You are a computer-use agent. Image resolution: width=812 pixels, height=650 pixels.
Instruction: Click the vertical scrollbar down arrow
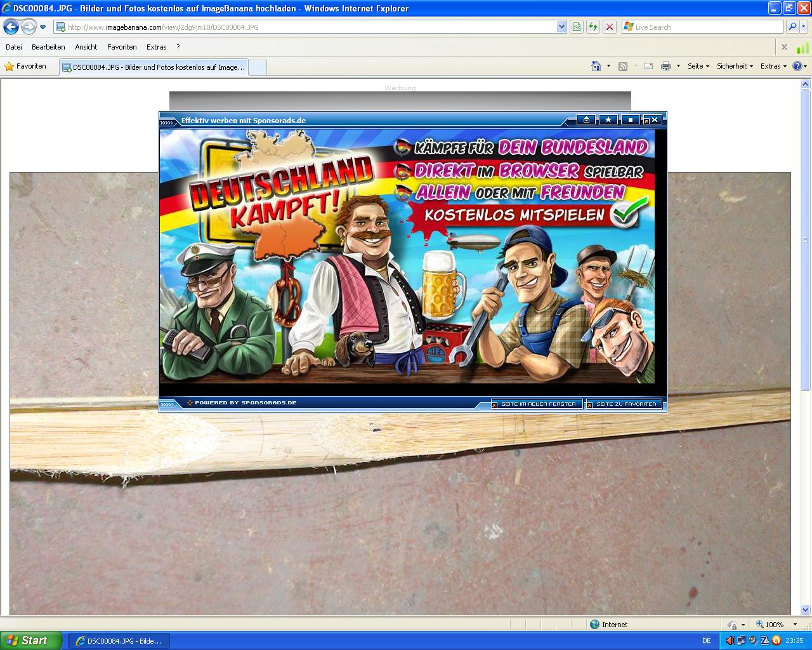[806, 609]
